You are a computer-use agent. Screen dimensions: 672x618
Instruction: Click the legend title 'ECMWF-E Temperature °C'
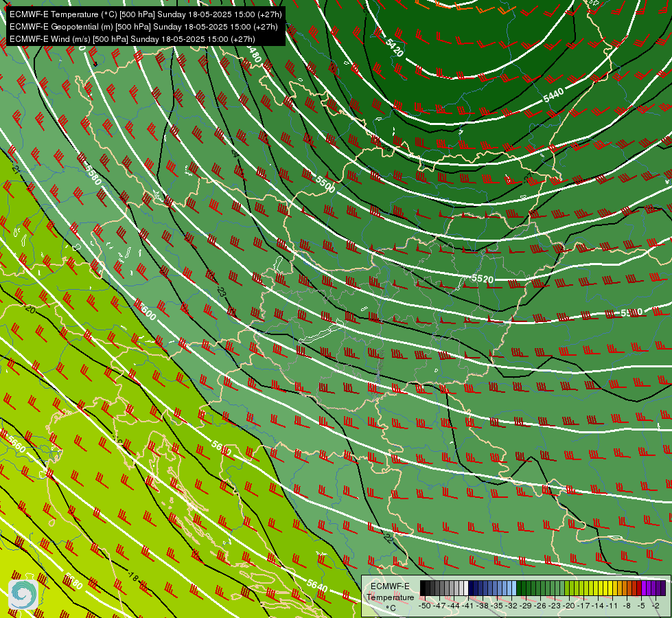391,597
